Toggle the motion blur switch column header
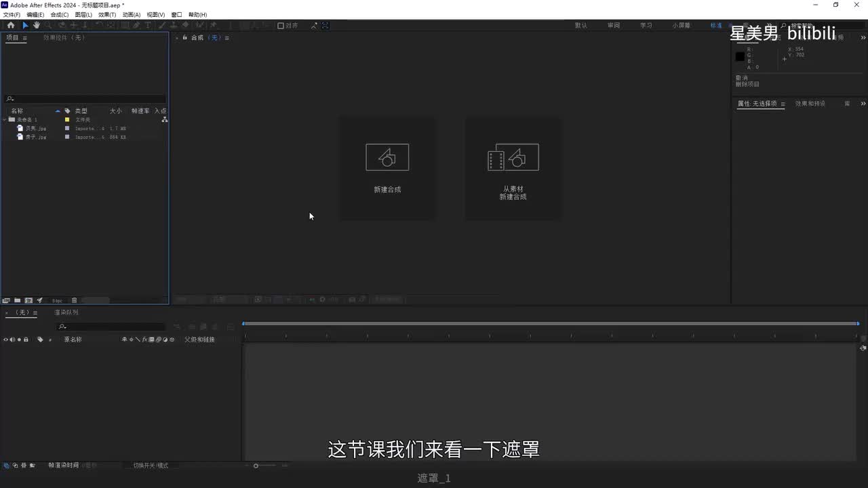The image size is (868, 488). click(157, 340)
